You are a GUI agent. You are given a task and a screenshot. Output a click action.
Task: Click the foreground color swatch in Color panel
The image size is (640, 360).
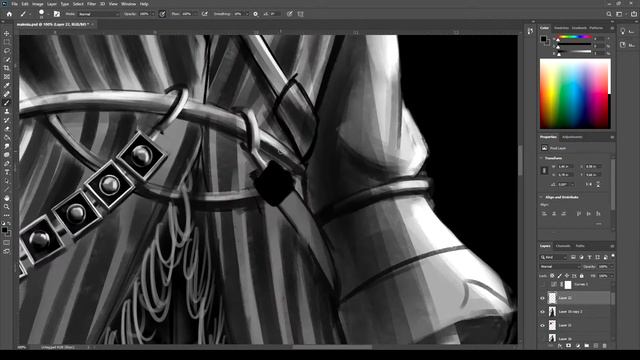[x=543, y=39]
